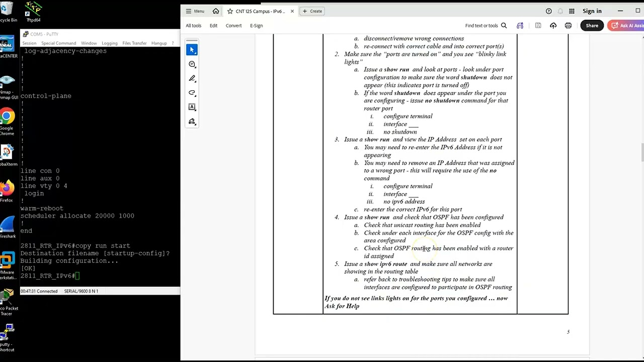Select the Add text box tool
The width and height of the screenshot is (644, 362).
pyautogui.click(x=192, y=107)
